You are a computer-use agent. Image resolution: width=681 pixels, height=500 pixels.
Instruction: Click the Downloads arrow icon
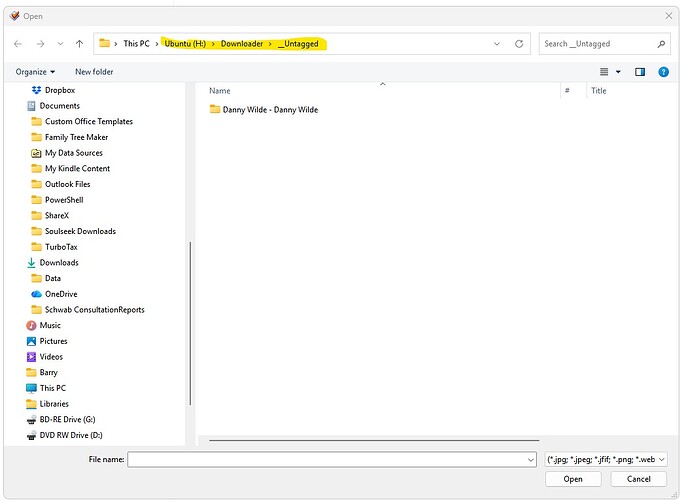pyautogui.click(x=31, y=262)
